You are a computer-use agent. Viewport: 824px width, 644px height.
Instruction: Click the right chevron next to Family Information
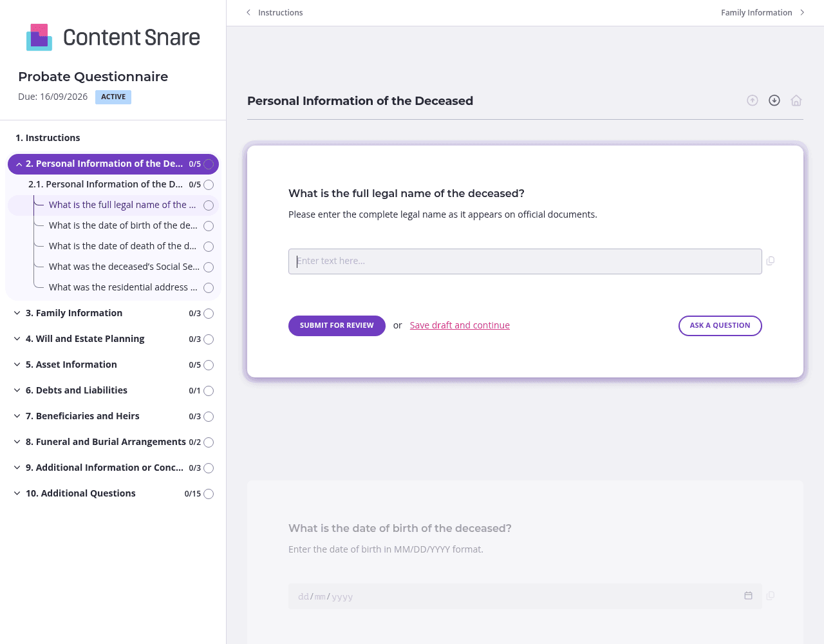tap(802, 12)
